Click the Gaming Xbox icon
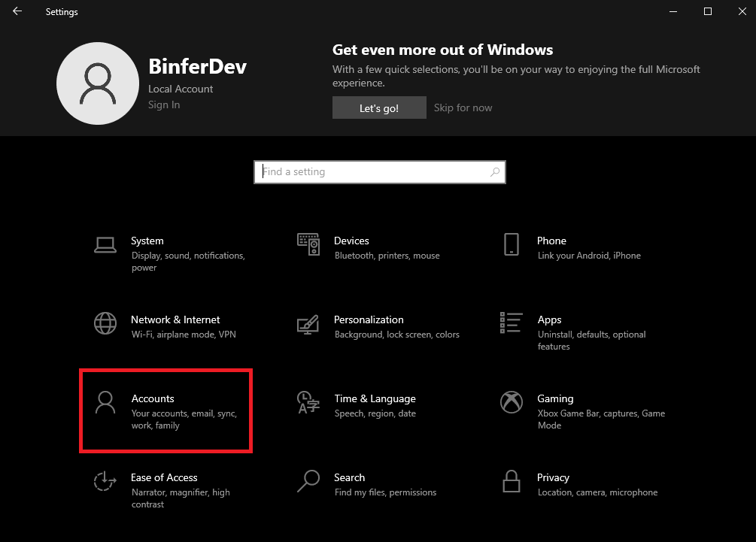 coord(512,402)
